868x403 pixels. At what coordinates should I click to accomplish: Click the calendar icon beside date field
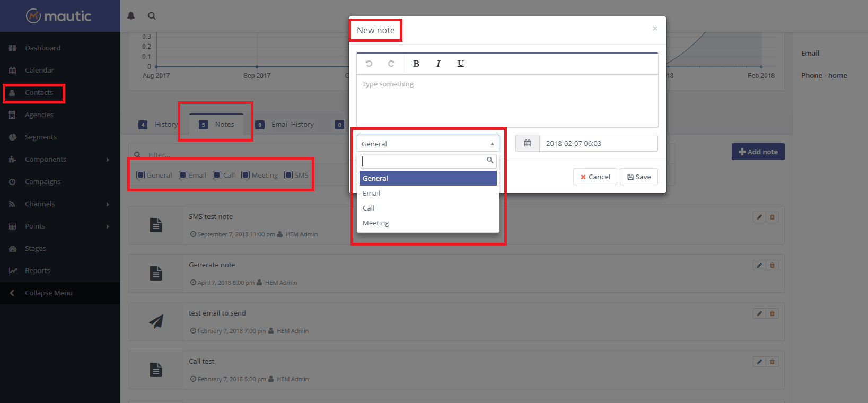pyautogui.click(x=528, y=143)
